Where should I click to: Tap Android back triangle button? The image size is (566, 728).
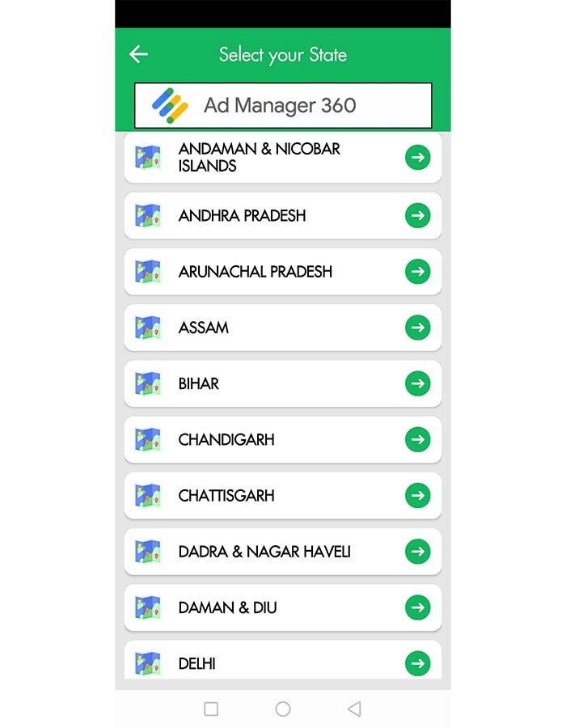[354, 709]
